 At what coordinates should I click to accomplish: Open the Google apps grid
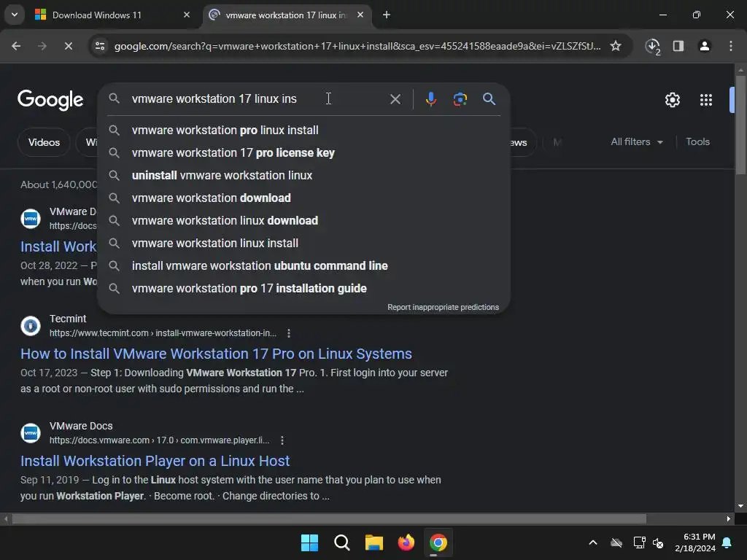pos(706,100)
